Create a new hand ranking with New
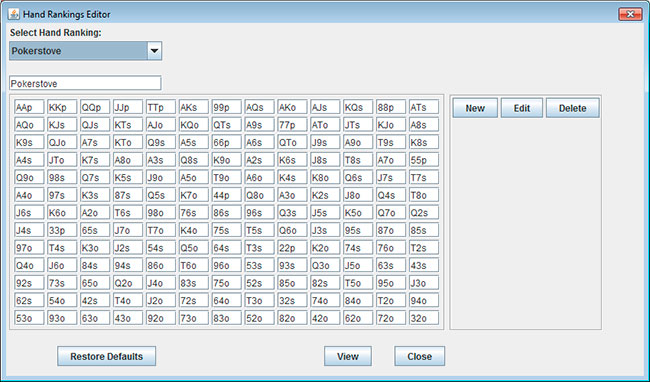Image resolution: width=650 pixels, height=382 pixels. 475,108
